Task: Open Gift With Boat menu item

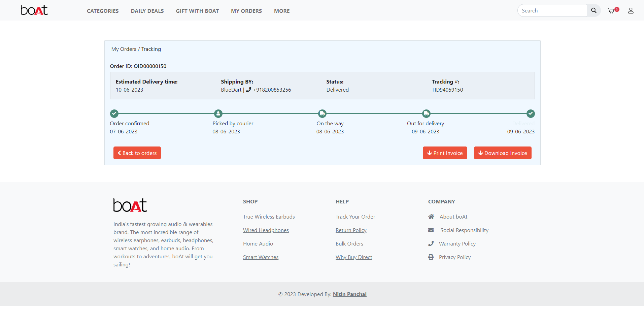Action: point(197,11)
